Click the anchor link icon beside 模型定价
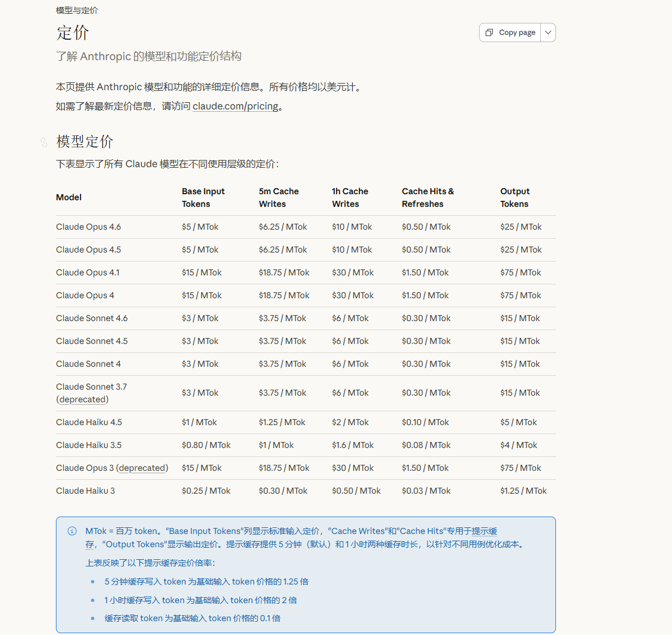The image size is (672, 635). (x=44, y=142)
